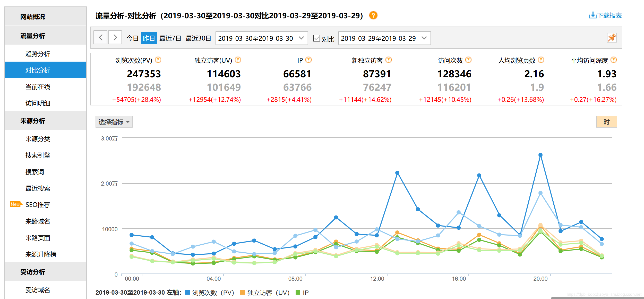Open the 2019-03-30 date range dropdown
The height and width of the screenshot is (299, 644).
point(261,38)
